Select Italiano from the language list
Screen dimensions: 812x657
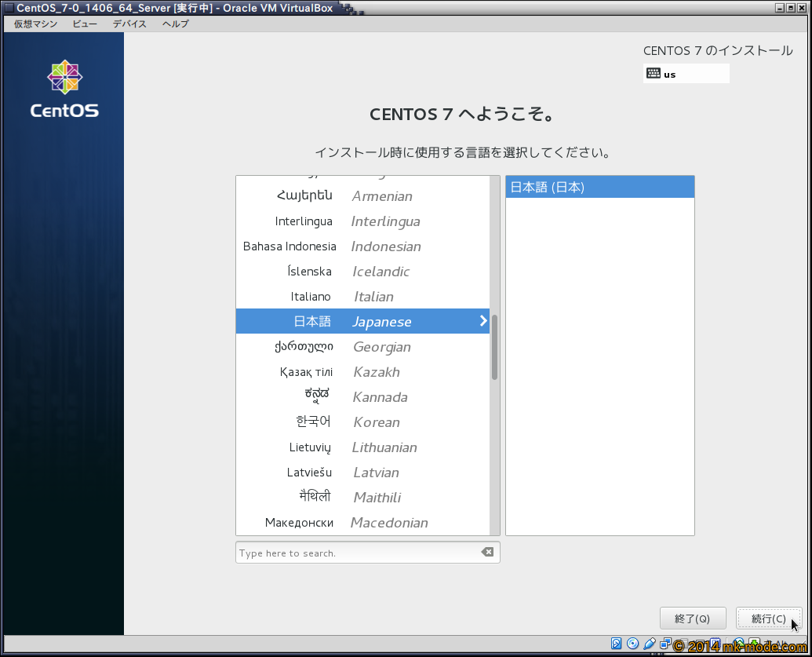coord(362,297)
